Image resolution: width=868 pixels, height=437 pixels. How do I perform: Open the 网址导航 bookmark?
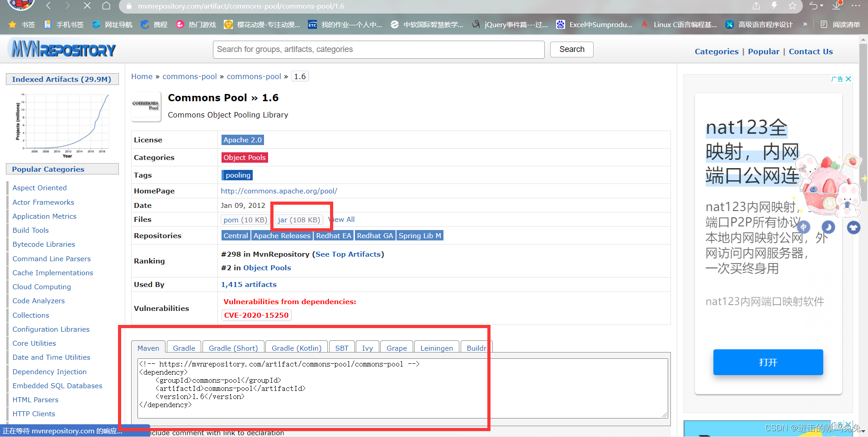click(112, 24)
